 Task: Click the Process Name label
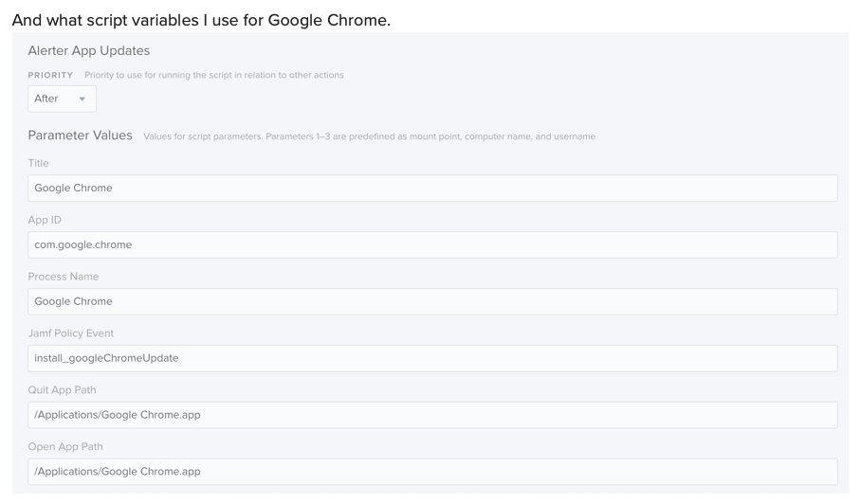click(64, 277)
